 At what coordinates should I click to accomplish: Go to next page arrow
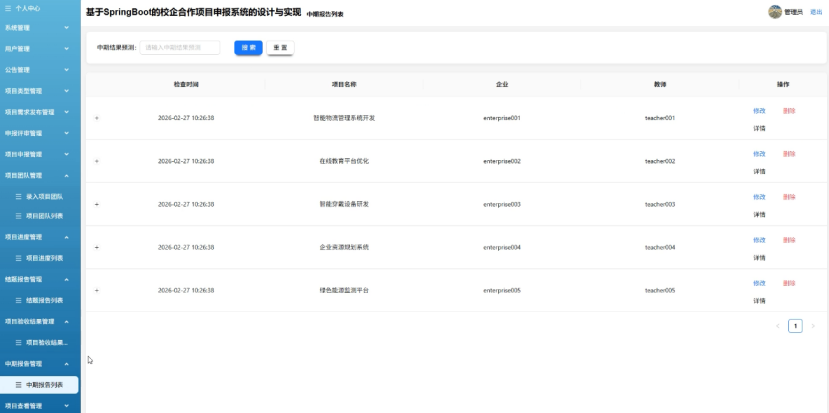[813, 326]
